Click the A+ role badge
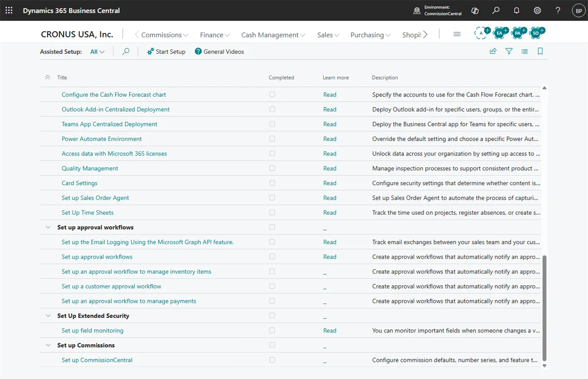Screen dimensions: 588x379 click(x=482, y=33)
